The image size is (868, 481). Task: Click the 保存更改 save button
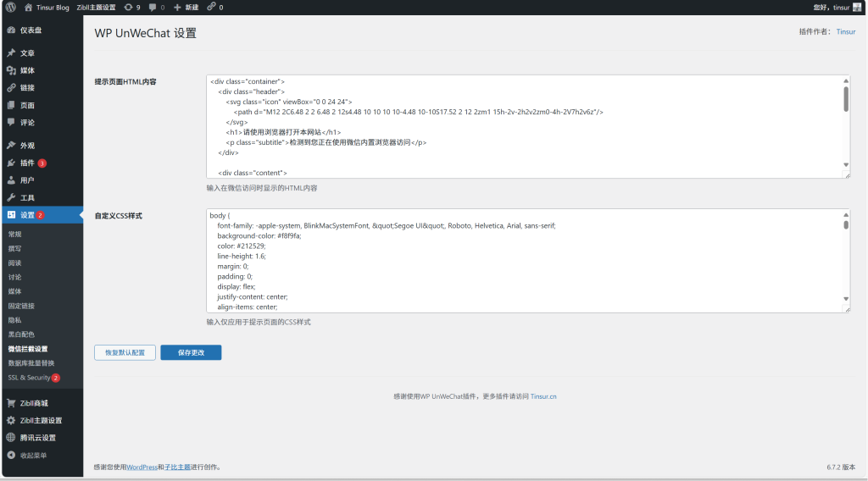pyautogui.click(x=191, y=352)
